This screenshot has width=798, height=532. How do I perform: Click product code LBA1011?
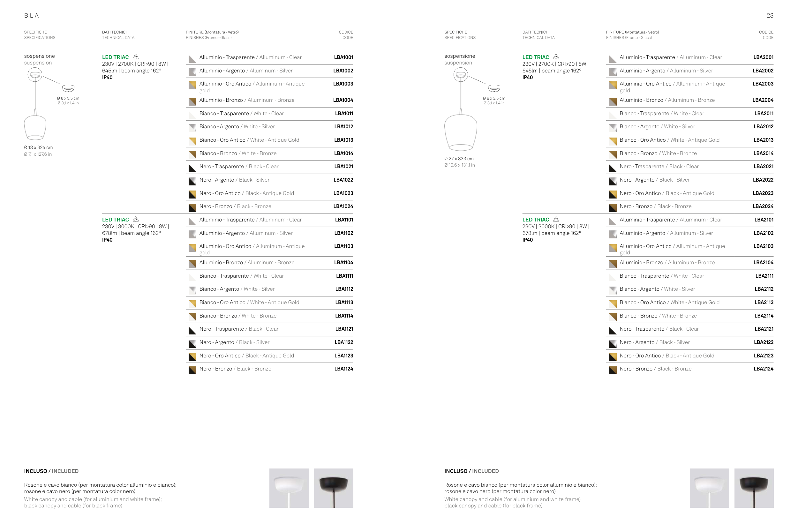(344, 114)
